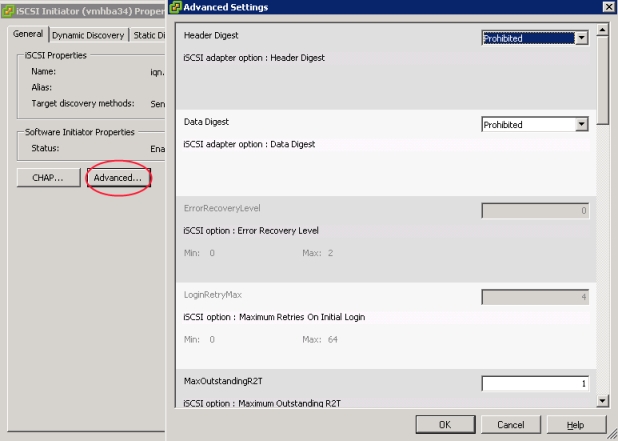Confirm settings with the OK button
The width and height of the screenshot is (618, 441).
pyautogui.click(x=446, y=424)
